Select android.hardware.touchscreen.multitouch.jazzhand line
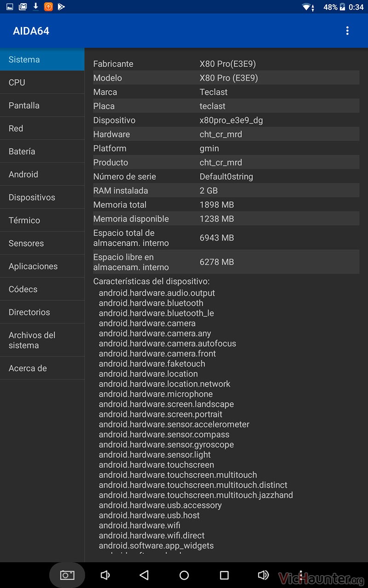368x588 pixels. [x=196, y=495]
